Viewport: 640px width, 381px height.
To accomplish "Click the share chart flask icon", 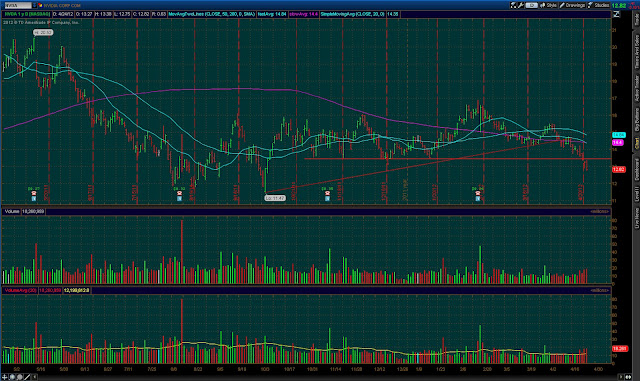I will [513, 5].
